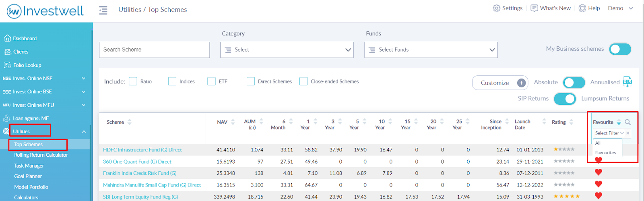
Task: Open Demo account dropdown
Action: pos(620,8)
